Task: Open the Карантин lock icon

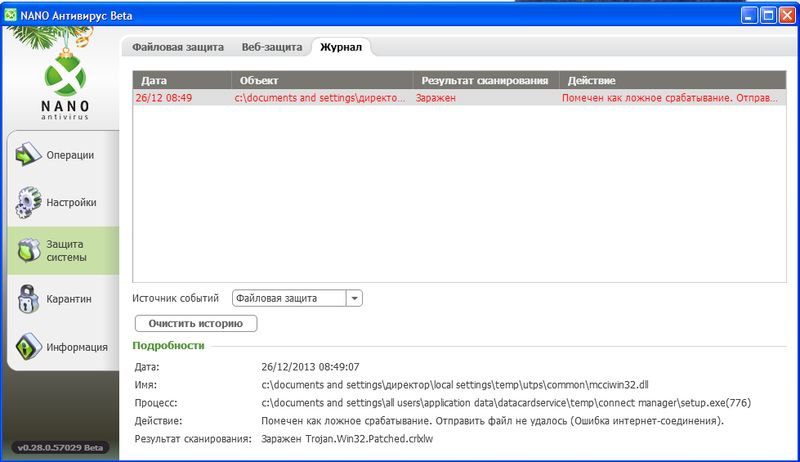Action: 27,298
